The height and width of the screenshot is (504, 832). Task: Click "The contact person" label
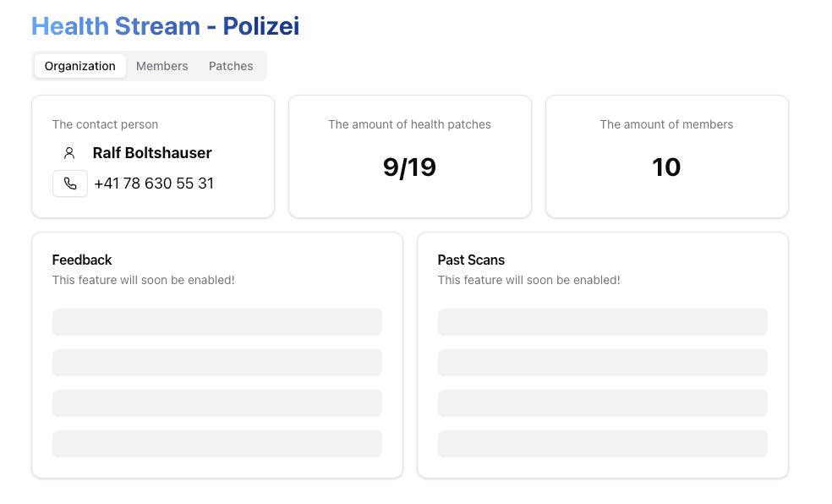pyautogui.click(x=105, y=124)
